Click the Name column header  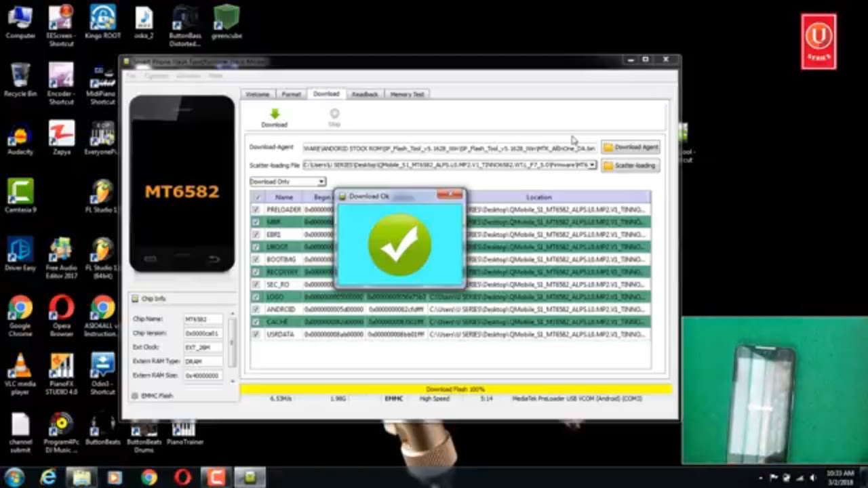tap(284, 197)
